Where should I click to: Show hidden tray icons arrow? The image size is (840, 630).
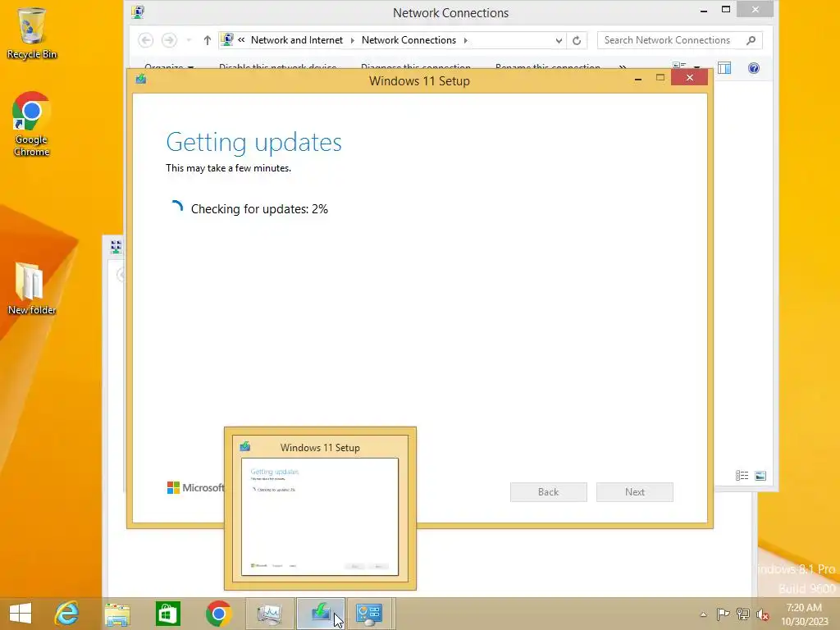(703, 614)
